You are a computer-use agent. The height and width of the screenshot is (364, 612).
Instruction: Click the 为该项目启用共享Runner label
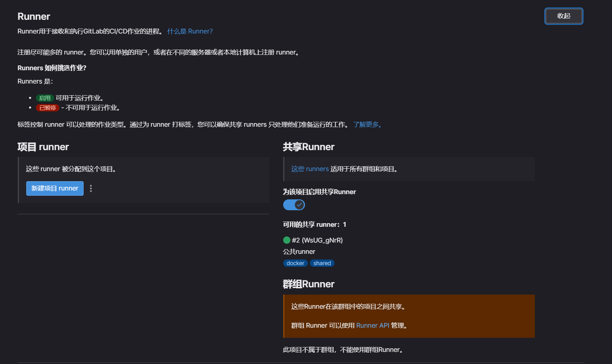point(320,192)
